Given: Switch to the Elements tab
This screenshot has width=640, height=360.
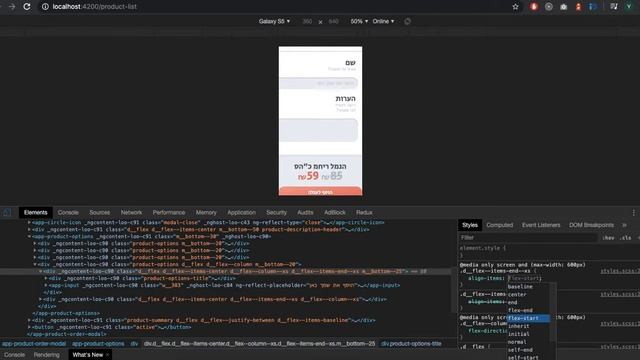Looking at the screenshot, I should tap(36, 212).
